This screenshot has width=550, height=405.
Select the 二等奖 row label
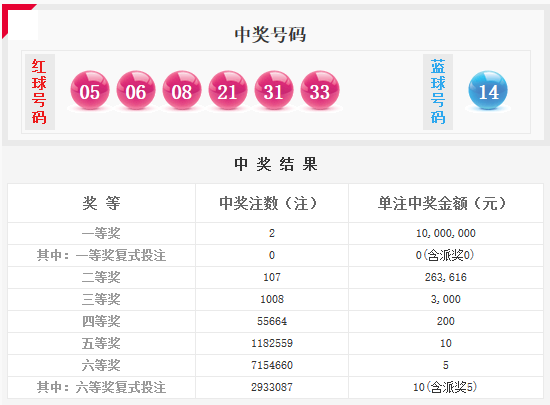[101, 277]
